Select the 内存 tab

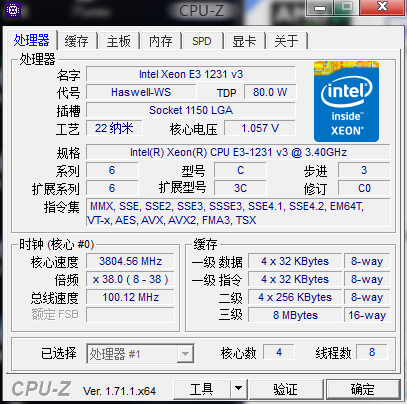pyautogui.click(x=161, y=41)
